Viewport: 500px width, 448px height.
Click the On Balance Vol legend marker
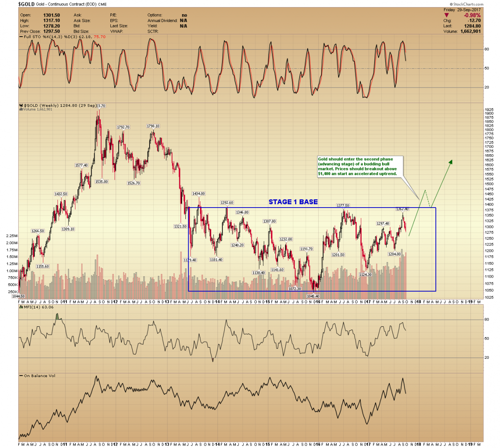(x=21, y=376)
